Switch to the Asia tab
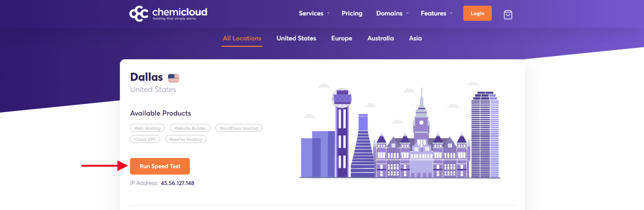 click(415, 38)
